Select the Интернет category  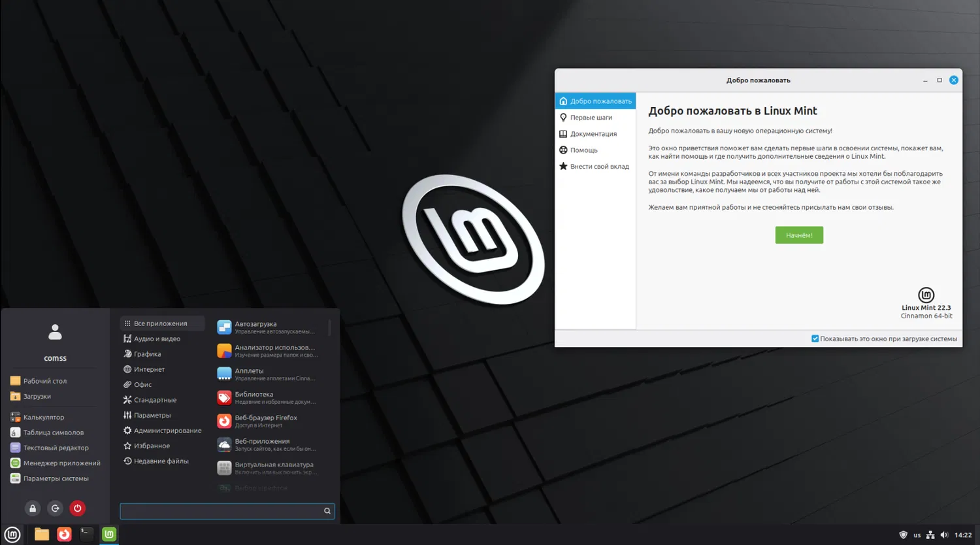tap(162, 369)
